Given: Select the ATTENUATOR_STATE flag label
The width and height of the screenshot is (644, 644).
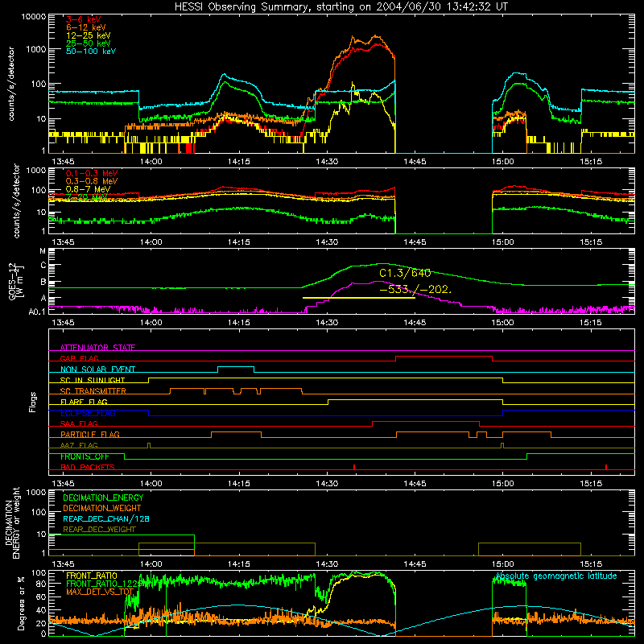Looking at the screenshot, I should point(97,348).
